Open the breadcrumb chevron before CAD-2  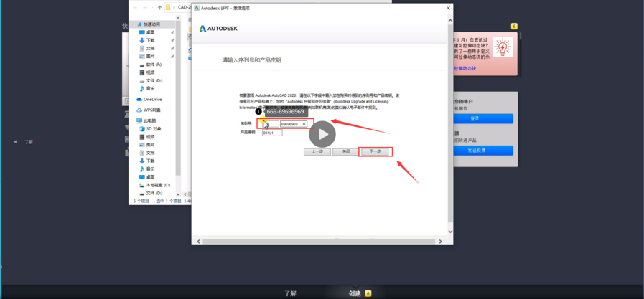(x=174, y=7)
